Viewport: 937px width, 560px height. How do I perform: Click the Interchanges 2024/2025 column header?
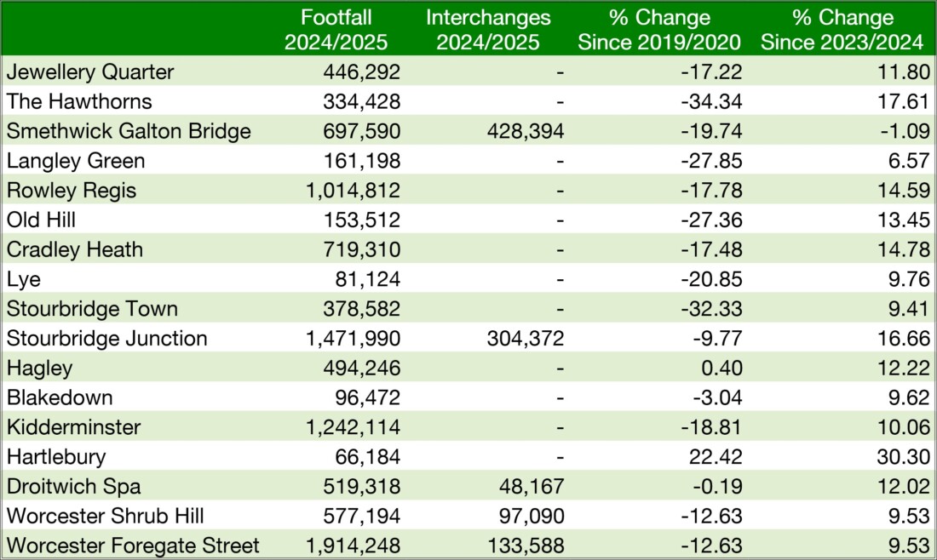click(488, 29)
